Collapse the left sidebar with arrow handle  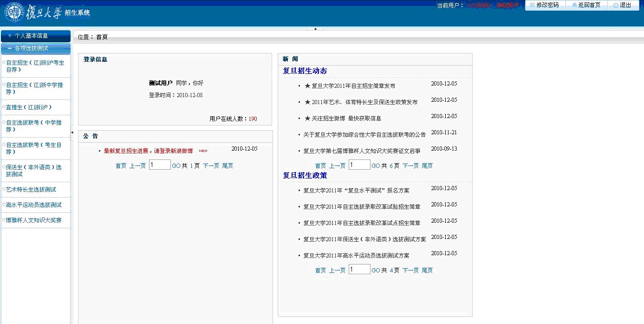[x=72, y=132]
